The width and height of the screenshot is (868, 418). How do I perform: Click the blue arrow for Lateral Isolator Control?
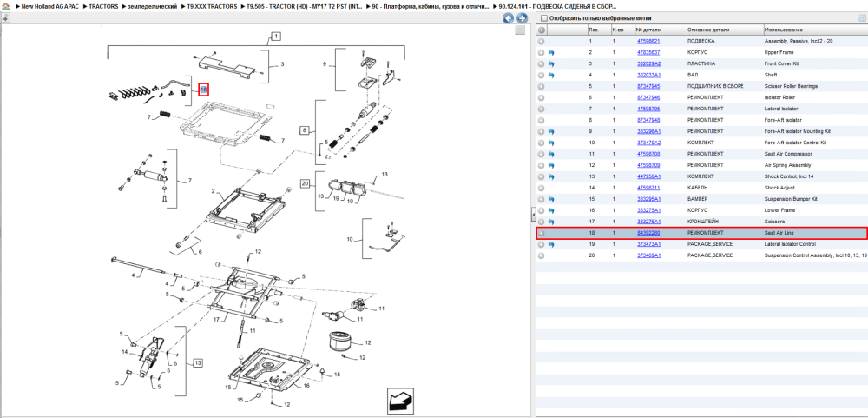point(551,244)
